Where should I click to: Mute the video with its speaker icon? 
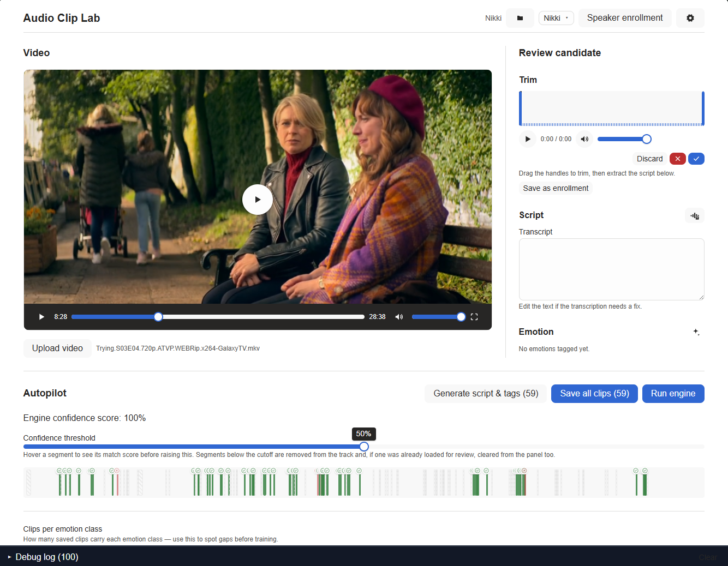pos(399,317)
